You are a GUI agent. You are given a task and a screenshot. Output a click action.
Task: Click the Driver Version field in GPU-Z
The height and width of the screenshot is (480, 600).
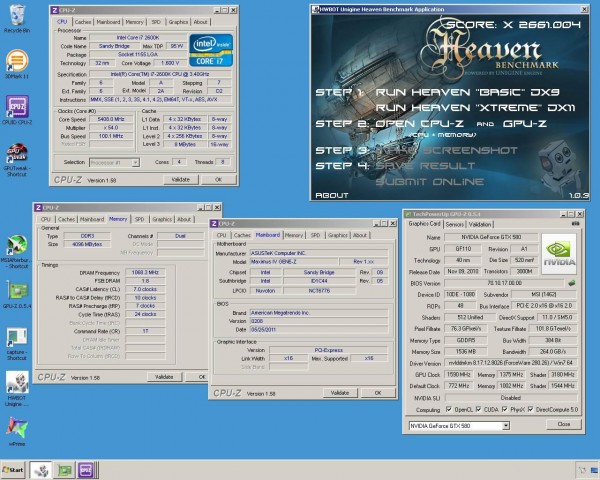pos(510,363)
